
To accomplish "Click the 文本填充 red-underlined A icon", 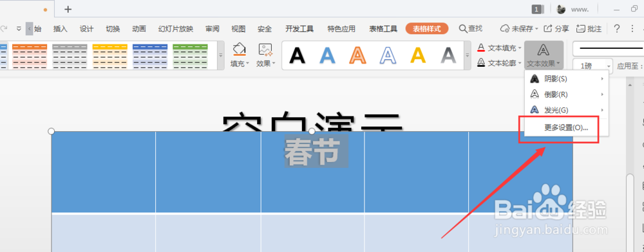I will point(481,48).
